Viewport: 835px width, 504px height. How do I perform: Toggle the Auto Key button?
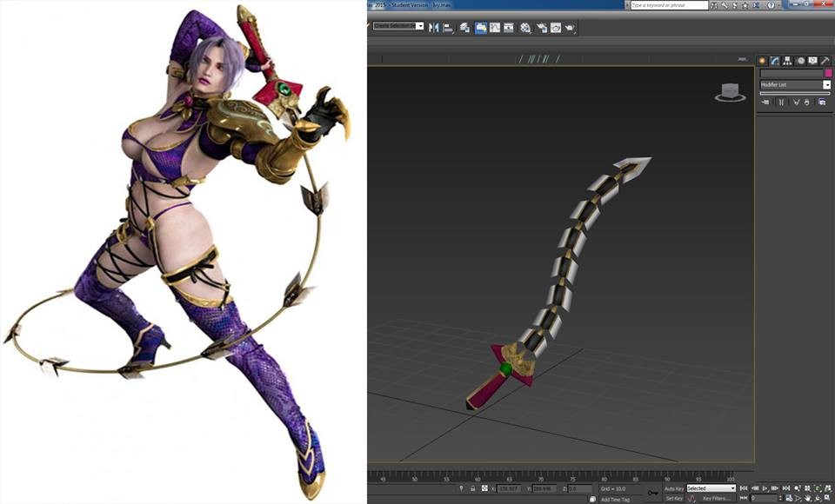[x=673, y=488]
